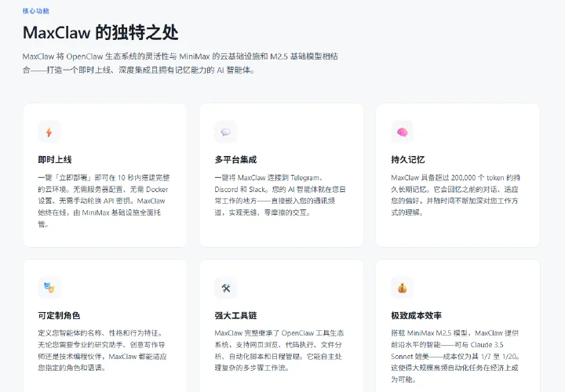
Task: Click the hammer and wrench icon for 强大工具链
Action: click(x=225, y=288)
